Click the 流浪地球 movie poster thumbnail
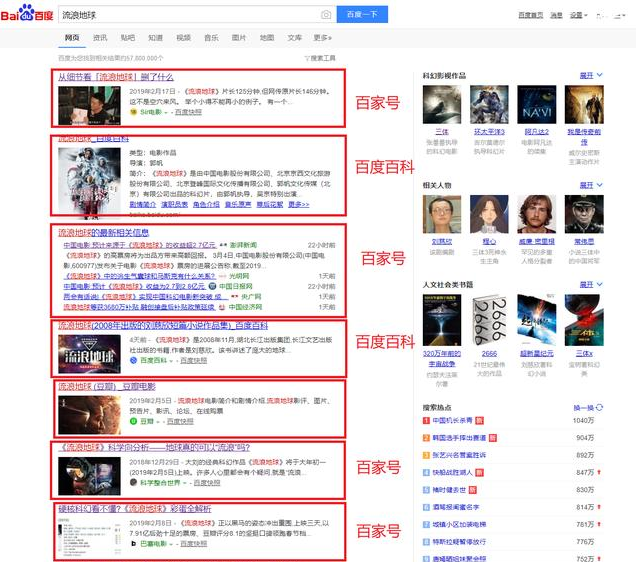The height and width of the screenshot is (562, 643). (89, 182)
